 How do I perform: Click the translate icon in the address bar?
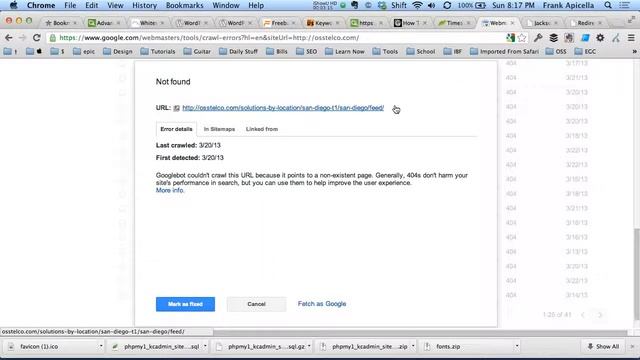pyautogui.click(x=510, y=38)
